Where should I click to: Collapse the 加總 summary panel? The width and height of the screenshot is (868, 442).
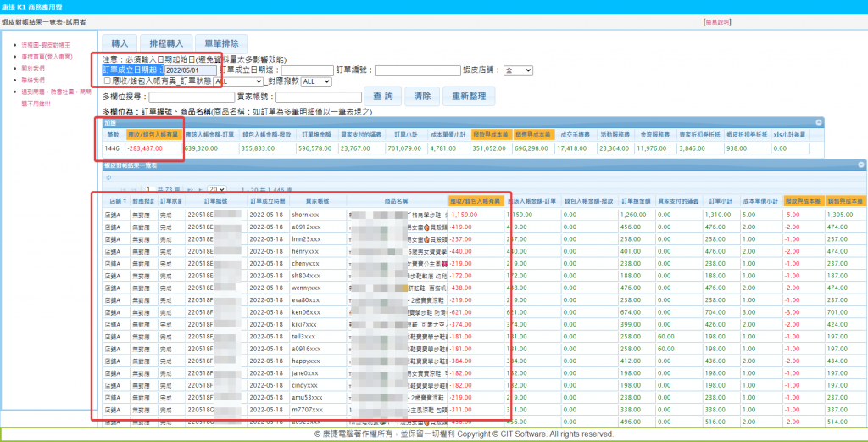click(819, 123)
